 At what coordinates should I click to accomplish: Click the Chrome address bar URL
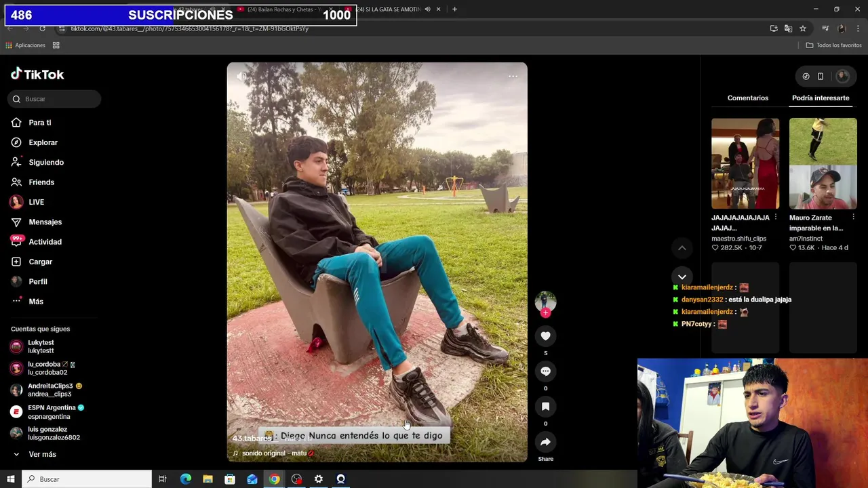pyautogui.click(x=190, y=28)
